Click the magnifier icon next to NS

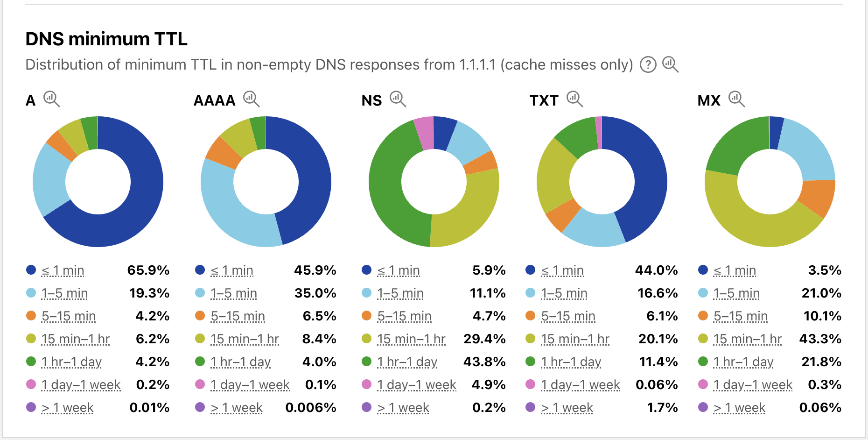pyautogui.click(x=398, y=99)
